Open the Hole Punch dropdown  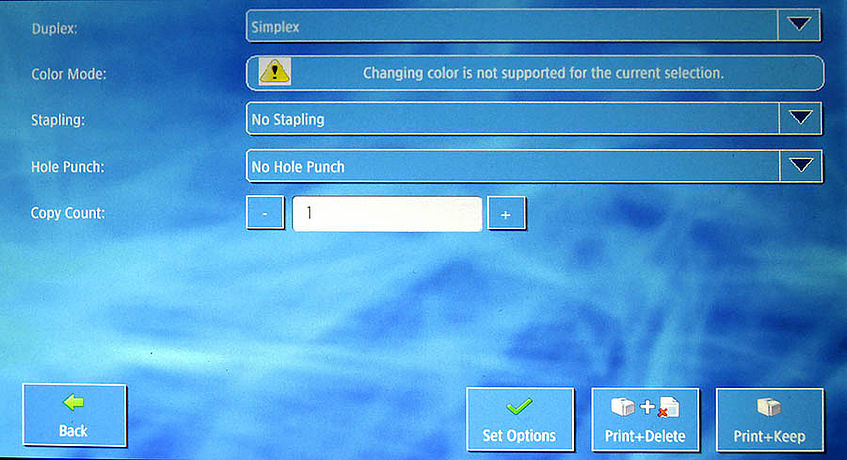(x=534, y=166)
